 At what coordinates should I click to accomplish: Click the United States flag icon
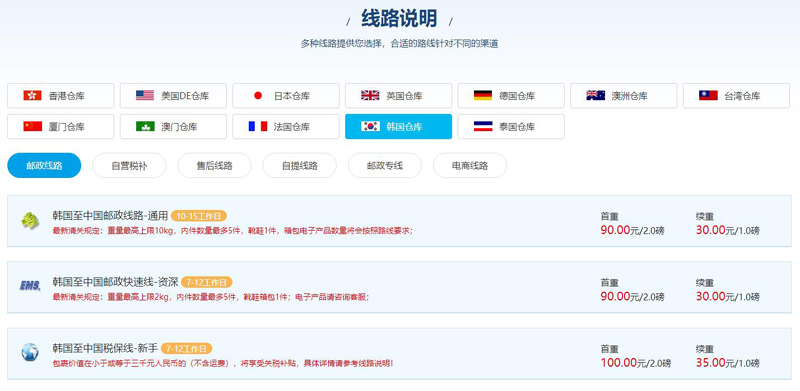(145, 95)
